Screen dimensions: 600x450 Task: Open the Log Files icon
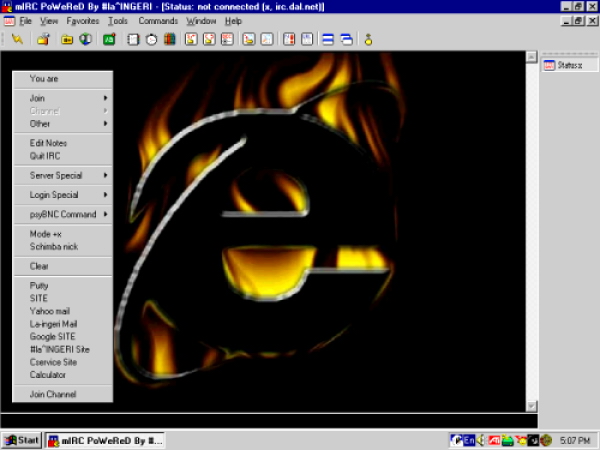click(x=267, y=39)
